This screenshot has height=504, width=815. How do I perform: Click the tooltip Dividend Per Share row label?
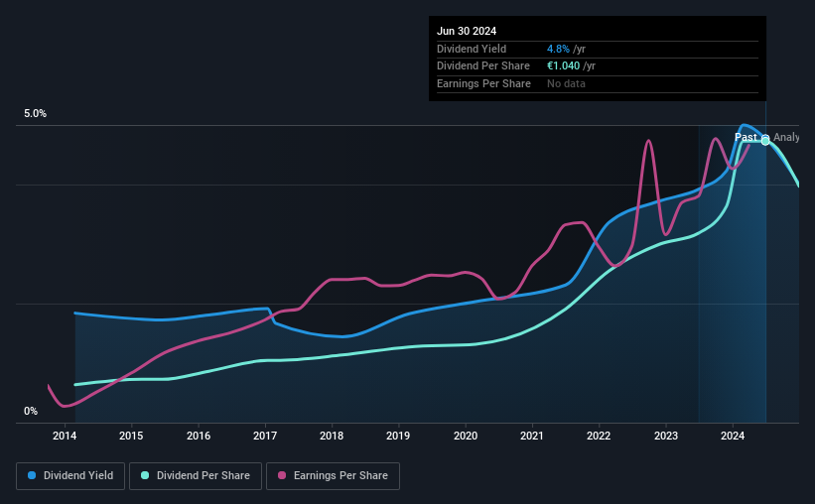[x=483, y=66]
